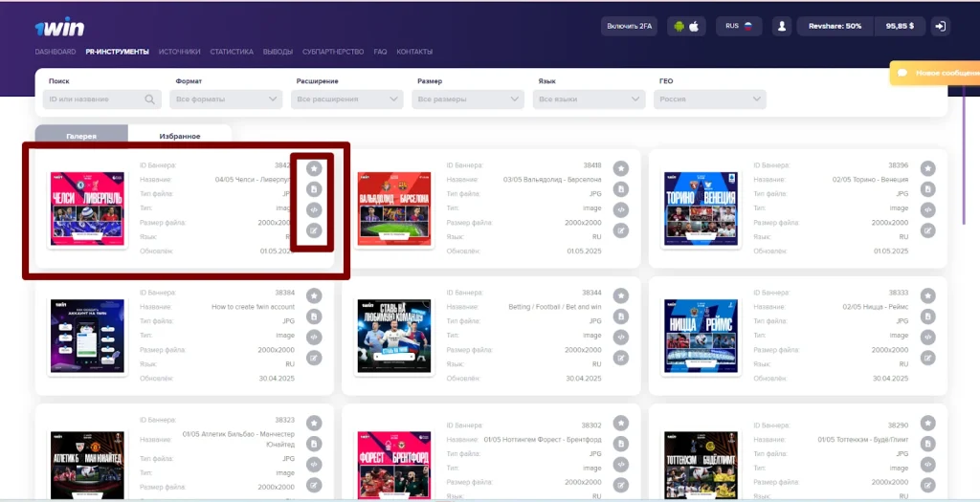Get embed code of 02/05 Торино - Венеция banner

pos(928,209)
